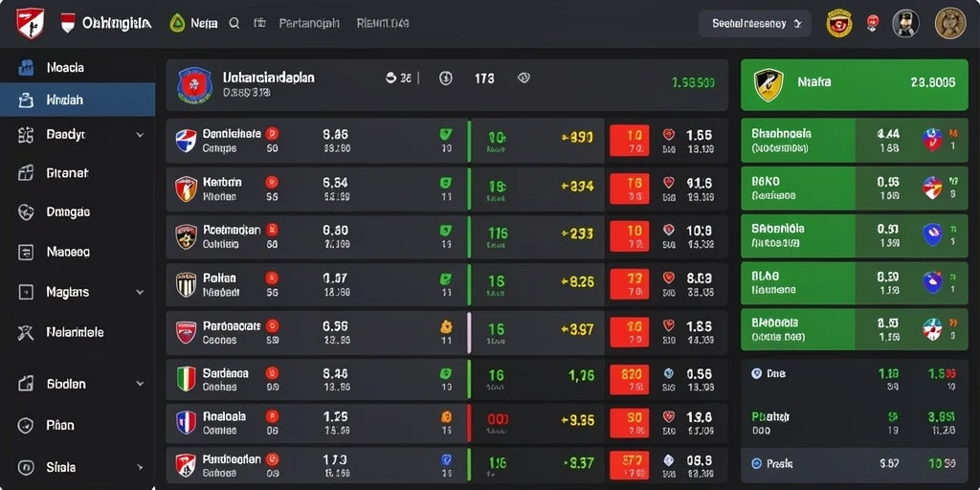Toggle the eye icon in the header panel

click(523, 78)
